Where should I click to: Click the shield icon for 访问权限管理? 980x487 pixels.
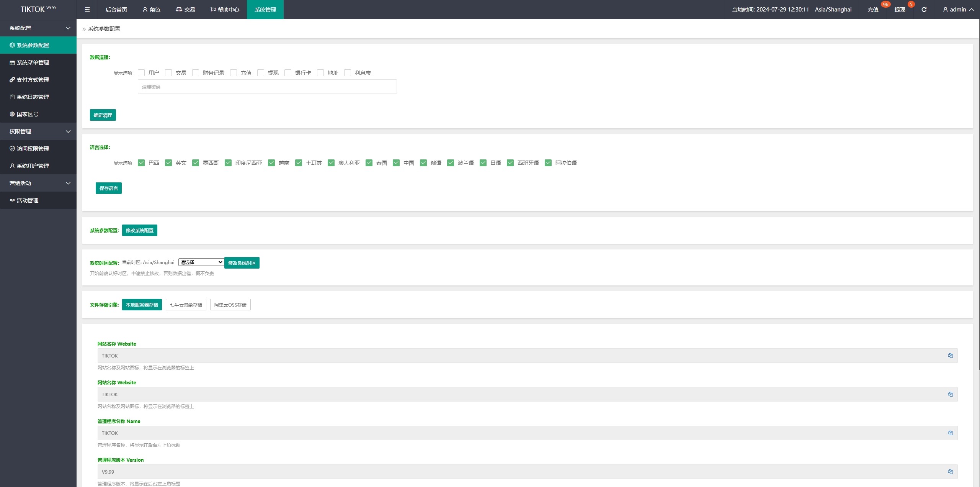tap(12, 149)
